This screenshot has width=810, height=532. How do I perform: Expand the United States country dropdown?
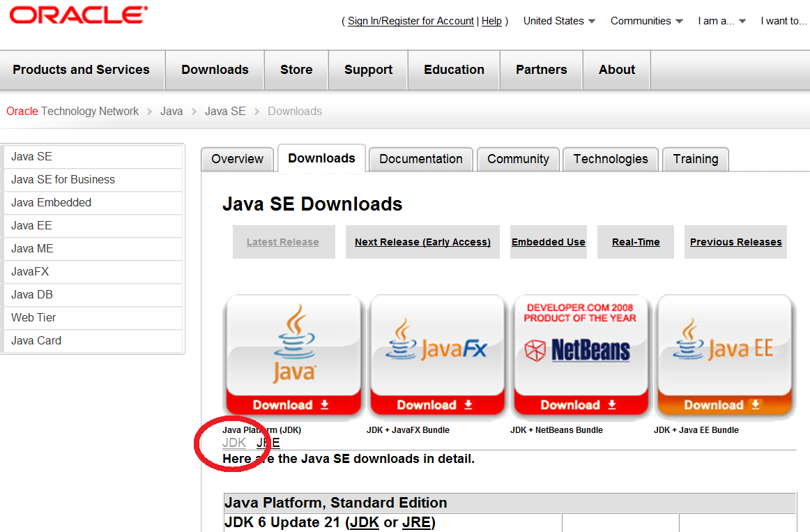tap(559, 21)
